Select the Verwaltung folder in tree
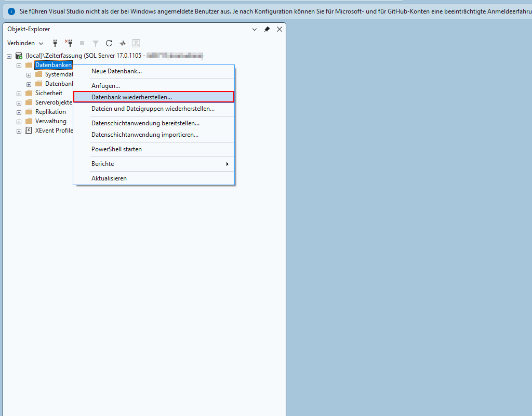Screen dimensions: 532x416 [50, 121]
